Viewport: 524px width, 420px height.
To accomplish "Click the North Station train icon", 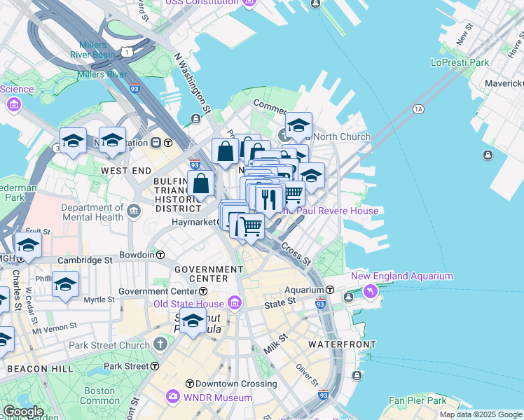I will coord(156,143).
